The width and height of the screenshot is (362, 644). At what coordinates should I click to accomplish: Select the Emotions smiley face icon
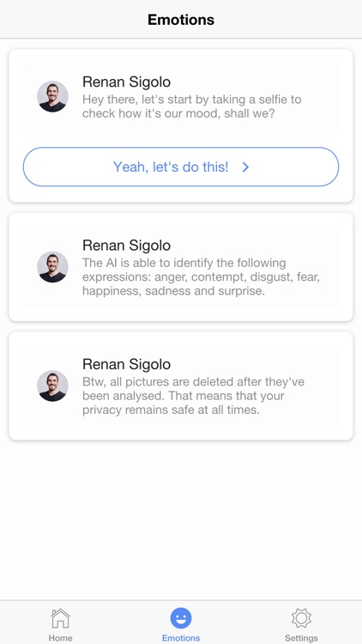click(x=181, y=618)
